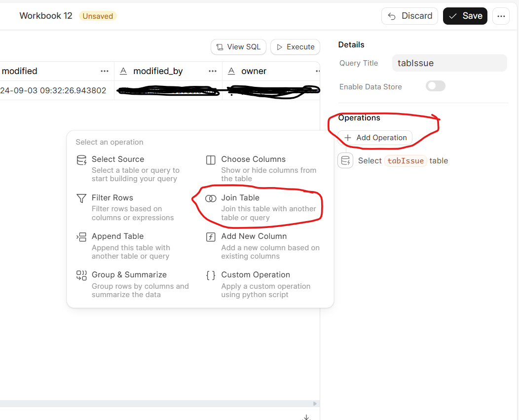Click the owner column text type icon
Viewport: 519px width, 420px height.
point(231,71)
